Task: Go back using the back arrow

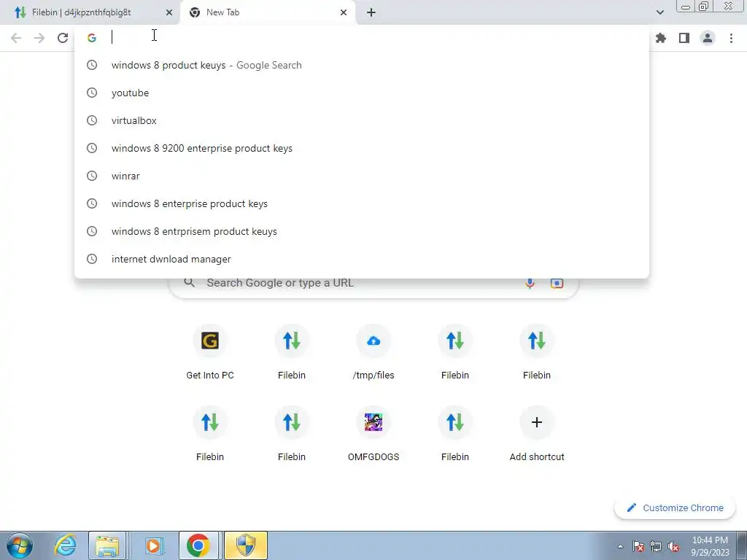Action: click(x=16, y=38)
